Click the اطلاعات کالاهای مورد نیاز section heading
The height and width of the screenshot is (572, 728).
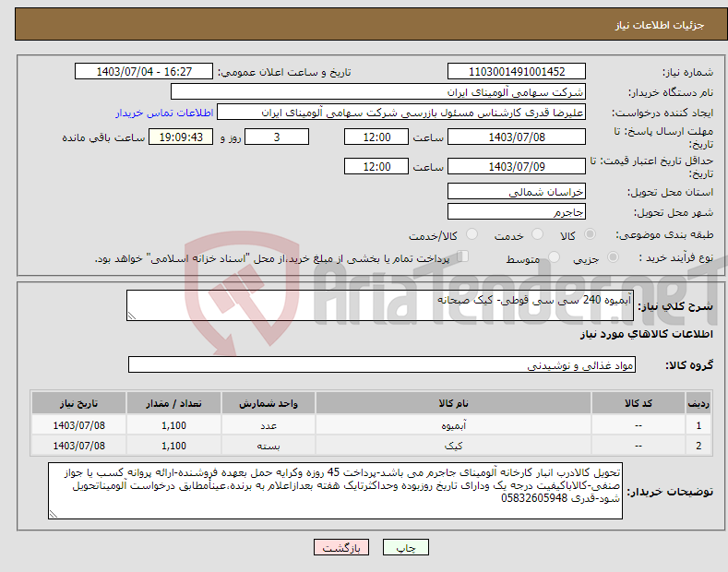[x=646, y=334]
